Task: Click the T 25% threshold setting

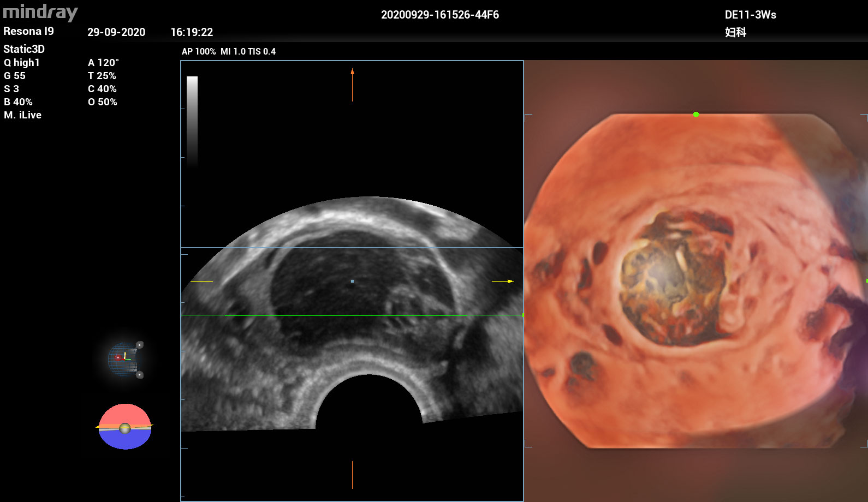Action: pyautogui.click(x=102, y=76)
